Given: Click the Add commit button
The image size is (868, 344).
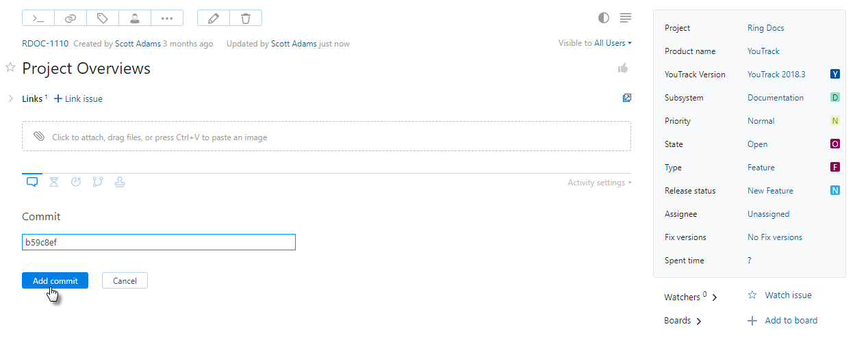Looking at the screenshot, I should (x=55, y=280).
